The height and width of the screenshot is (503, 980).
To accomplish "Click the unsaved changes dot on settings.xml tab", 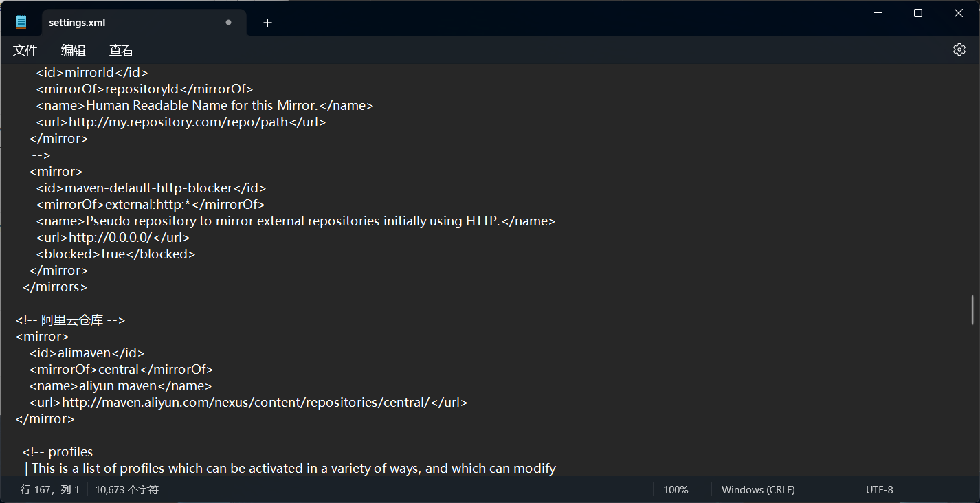I will click(228, 23).
